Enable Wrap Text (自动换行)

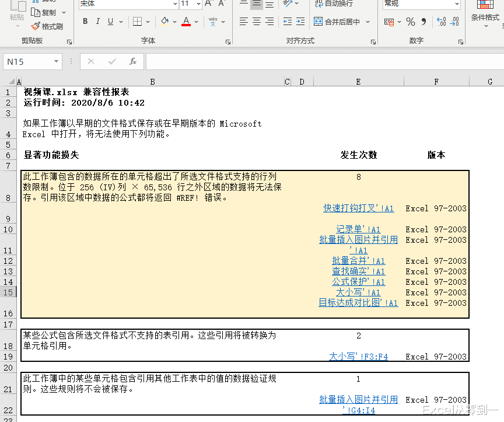335,5
